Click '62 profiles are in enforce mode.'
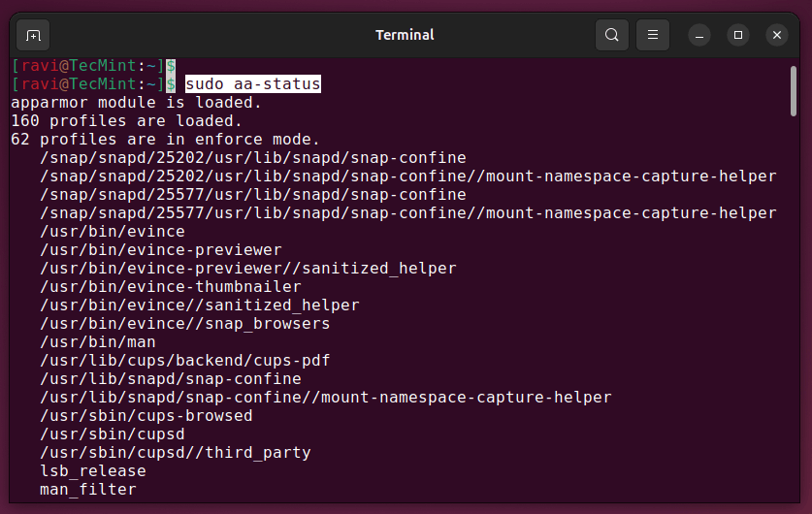The image size is (812, 514). (165, 140)
